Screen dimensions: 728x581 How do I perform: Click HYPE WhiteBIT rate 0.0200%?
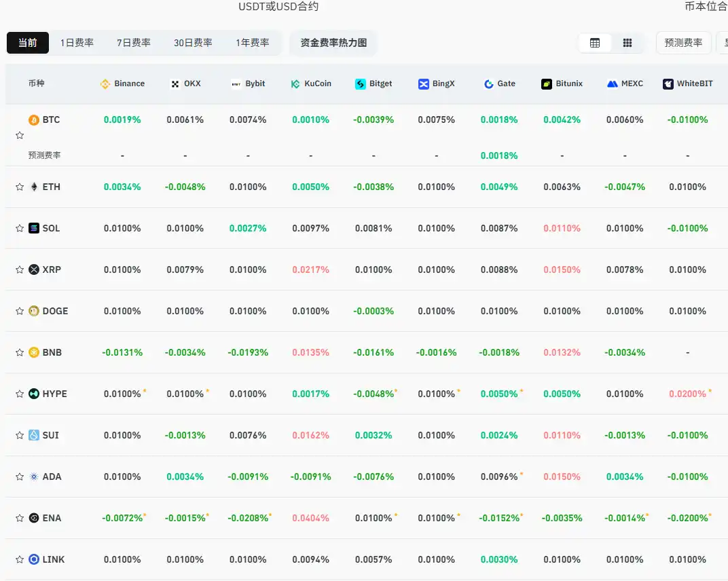688,394
